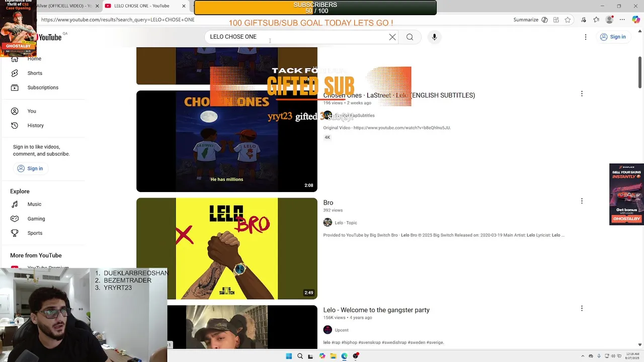Select Subscriptions in the sidebar
The image size is (644, 362).
(43, 87)
